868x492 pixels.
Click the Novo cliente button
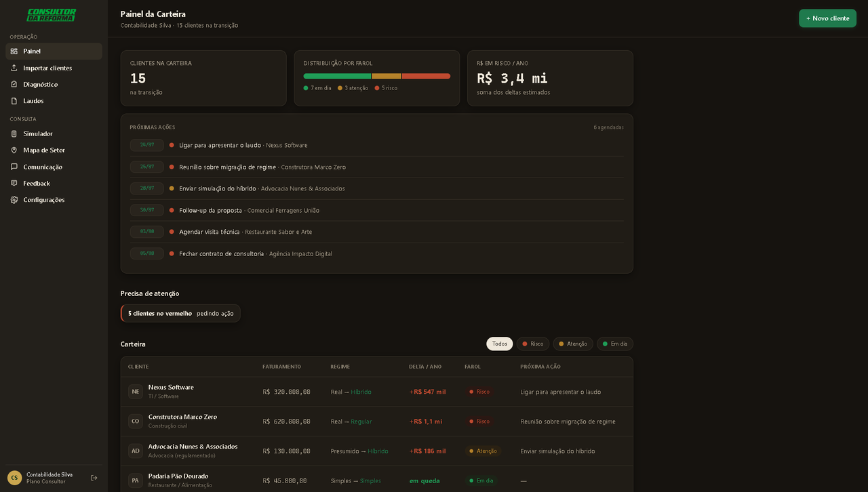[827, 18]
